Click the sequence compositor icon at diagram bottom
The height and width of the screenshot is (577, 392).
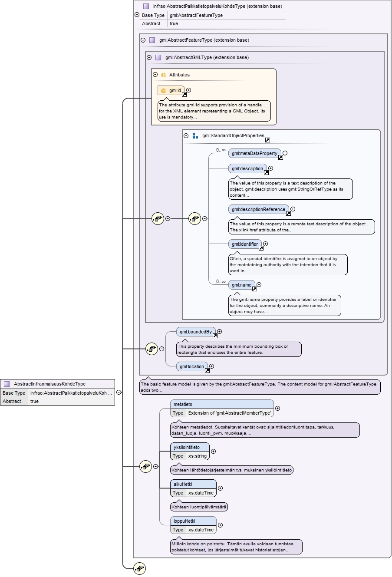(x=139, y=568)
